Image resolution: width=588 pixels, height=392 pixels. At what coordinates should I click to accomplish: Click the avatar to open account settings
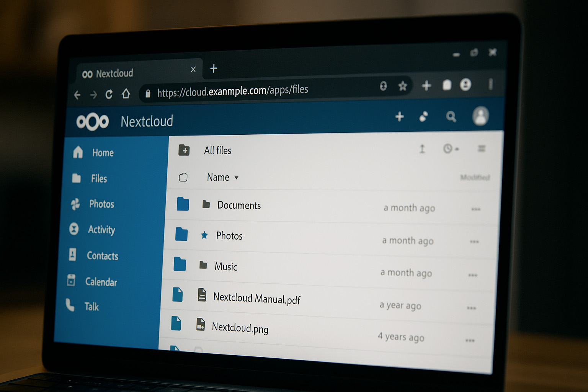click(480, 117)
